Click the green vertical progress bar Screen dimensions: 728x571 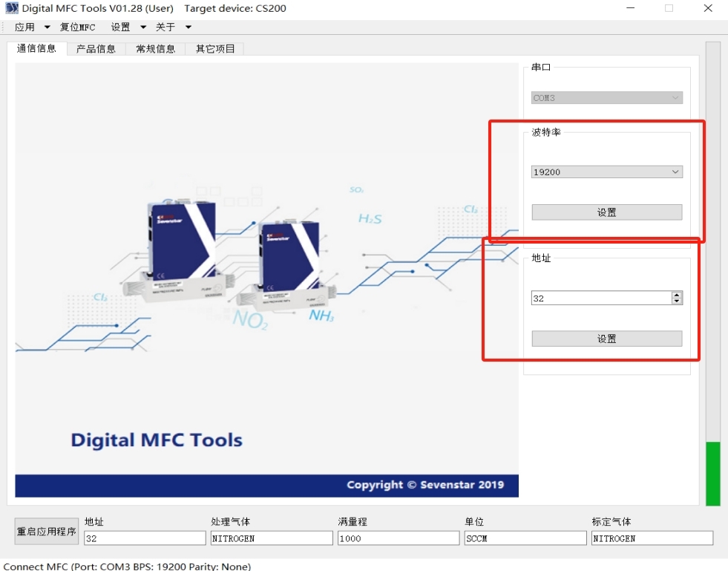pyautogui.click(x=712, y=473)
